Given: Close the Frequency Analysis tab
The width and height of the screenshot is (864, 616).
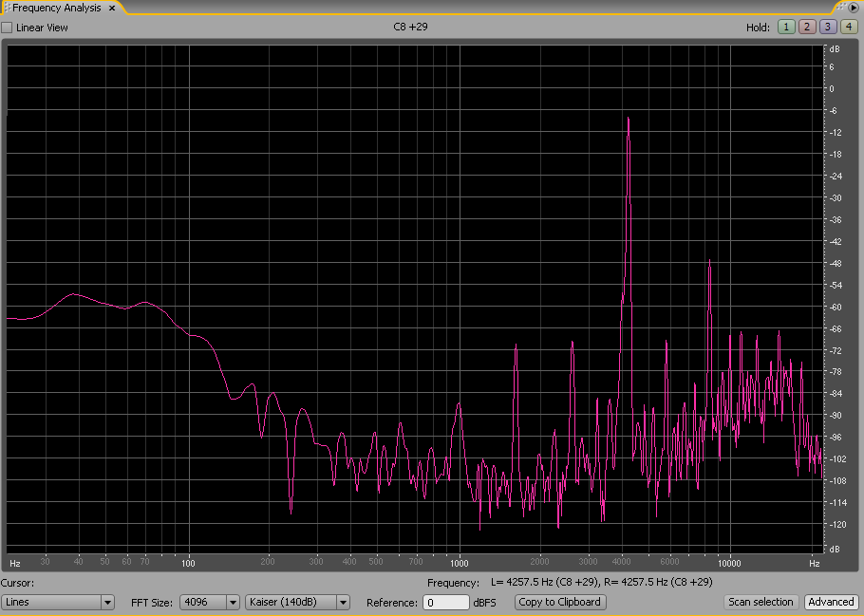Looking at the screenshot, I should click(x=112, y=9).
